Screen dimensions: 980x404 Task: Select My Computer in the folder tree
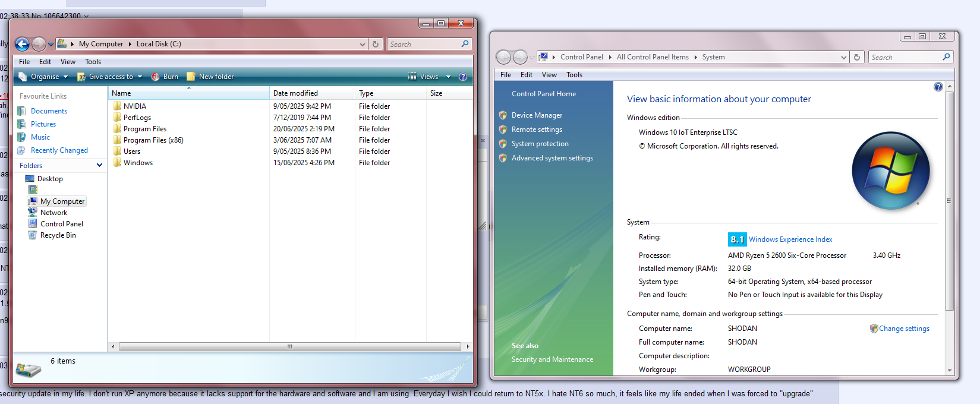[x=62, y=201]
